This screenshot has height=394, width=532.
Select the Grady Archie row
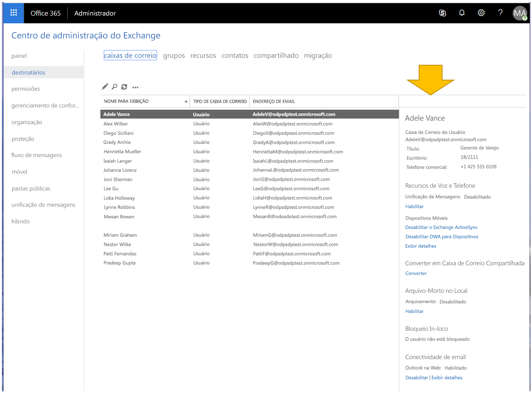[250, 142]
